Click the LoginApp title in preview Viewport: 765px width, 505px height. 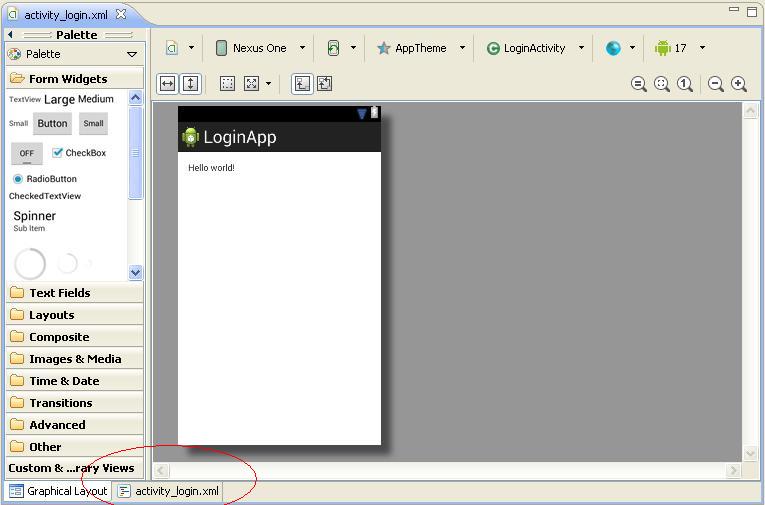click(x=240, y=137)
